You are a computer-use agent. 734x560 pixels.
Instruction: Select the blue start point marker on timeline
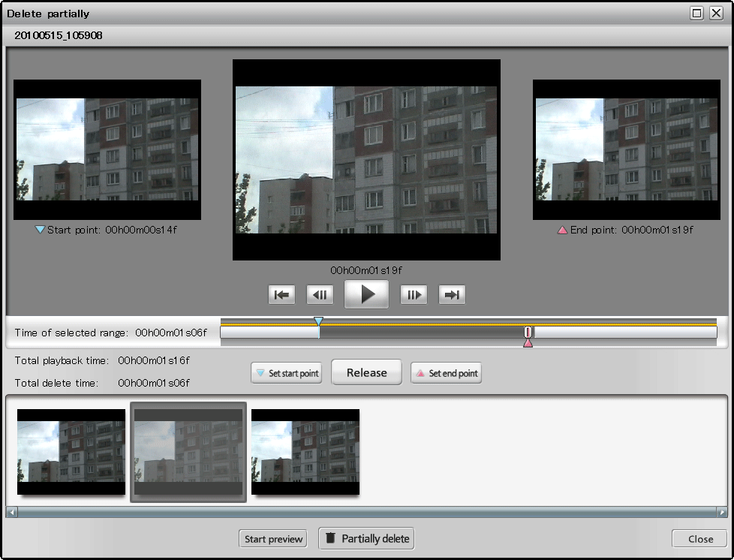[318, 322]
